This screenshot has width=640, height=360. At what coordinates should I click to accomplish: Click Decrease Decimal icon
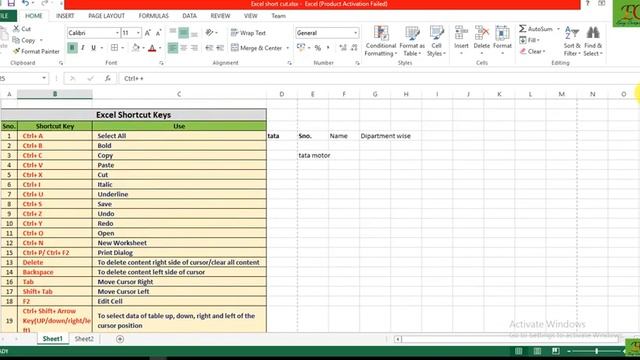click(354, 48)
